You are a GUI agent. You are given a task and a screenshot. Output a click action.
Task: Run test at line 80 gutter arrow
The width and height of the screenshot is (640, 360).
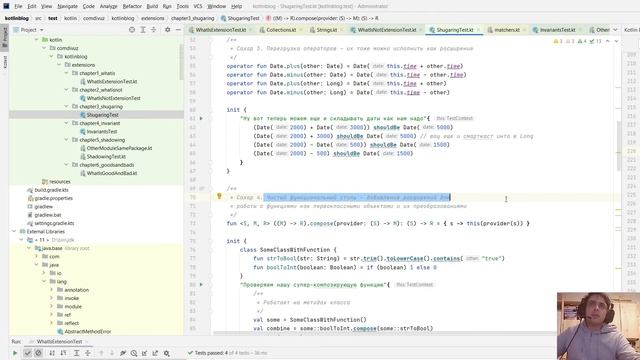201,284
